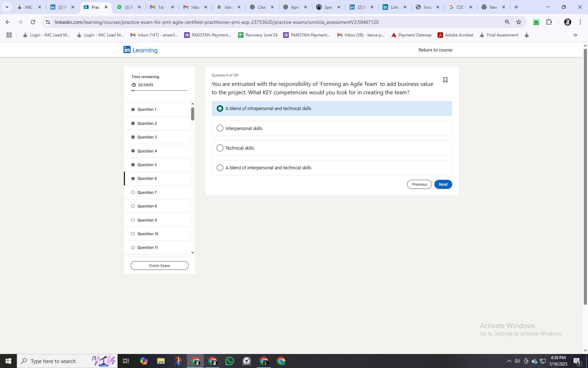Open the Recovery June'24 bookmark

click(258, 35)
